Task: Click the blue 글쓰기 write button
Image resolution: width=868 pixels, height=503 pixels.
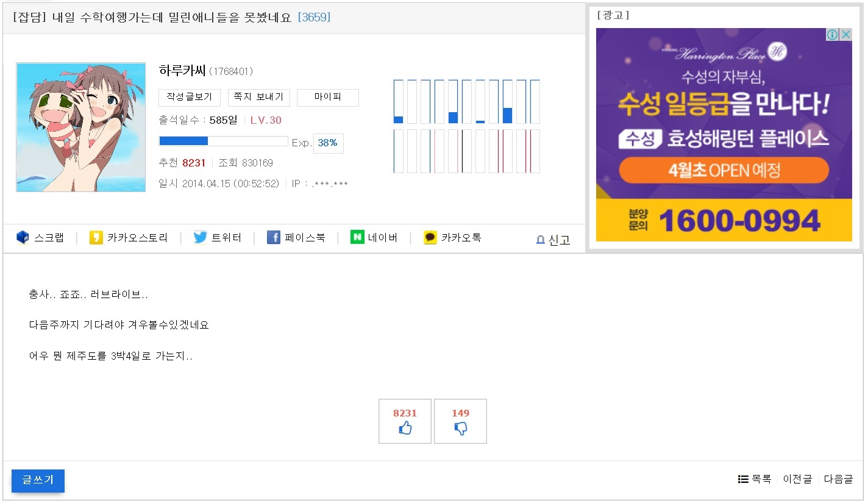Action: pyautogui.click(x=38, y=480)
